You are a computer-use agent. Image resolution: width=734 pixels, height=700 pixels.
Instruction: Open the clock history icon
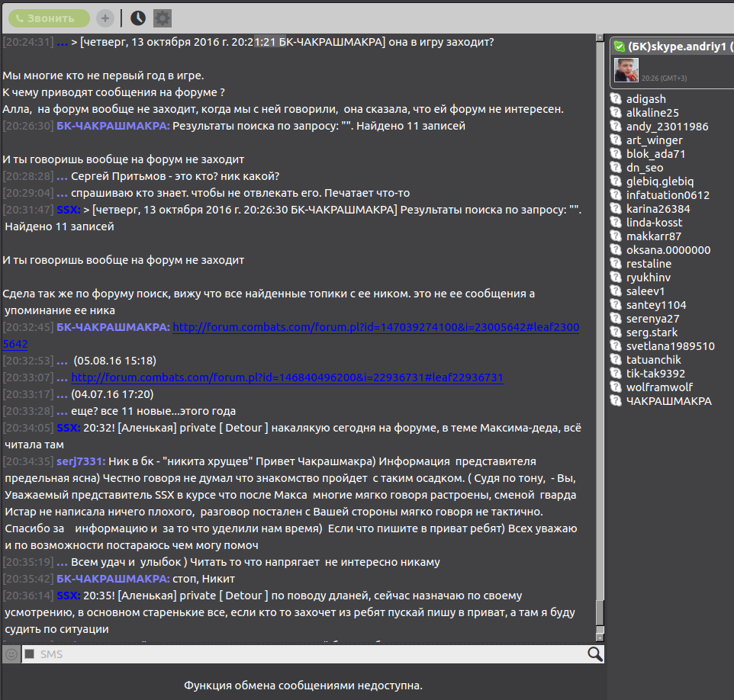[x=137, y=18]
